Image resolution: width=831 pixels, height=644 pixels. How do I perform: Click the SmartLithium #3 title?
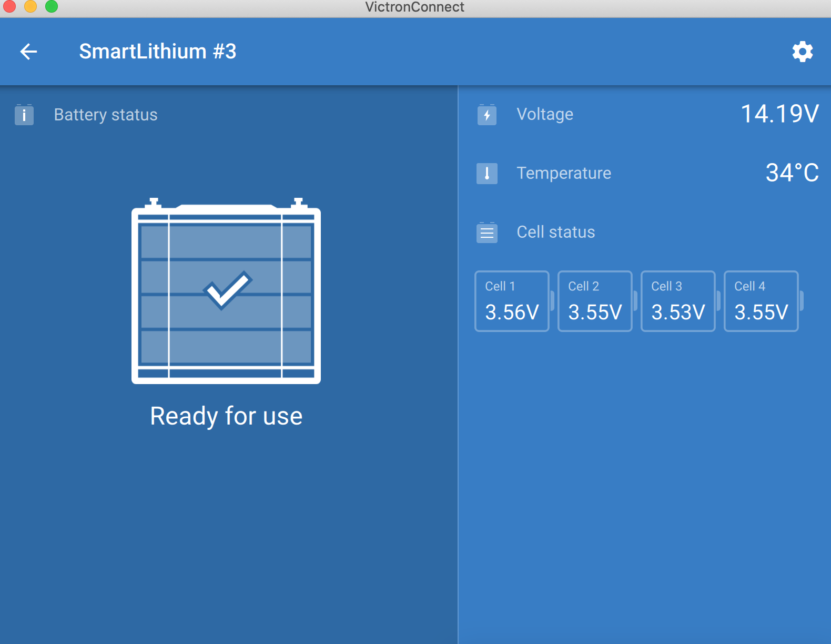tap(158, 52)
